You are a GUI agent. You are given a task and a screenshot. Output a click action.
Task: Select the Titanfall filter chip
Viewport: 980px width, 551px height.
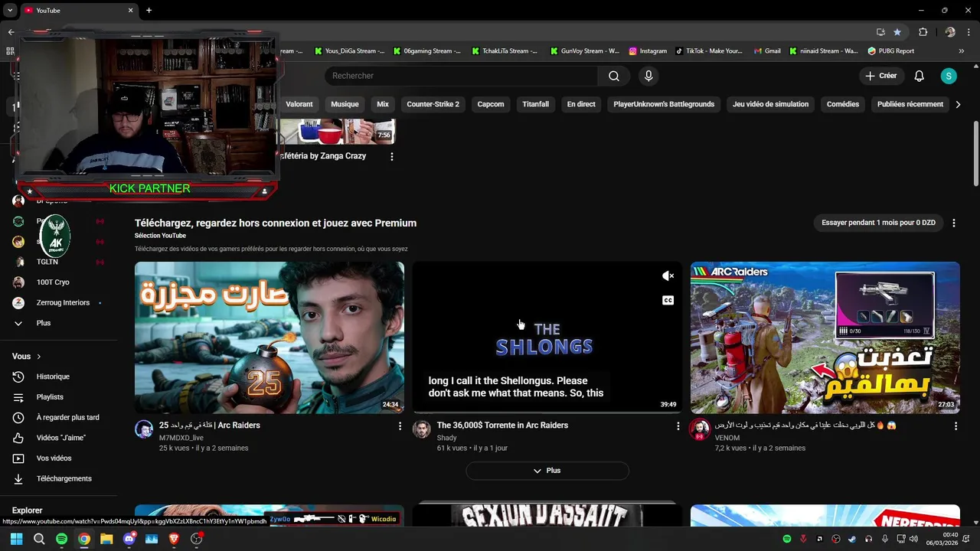(x=536, y=104)
